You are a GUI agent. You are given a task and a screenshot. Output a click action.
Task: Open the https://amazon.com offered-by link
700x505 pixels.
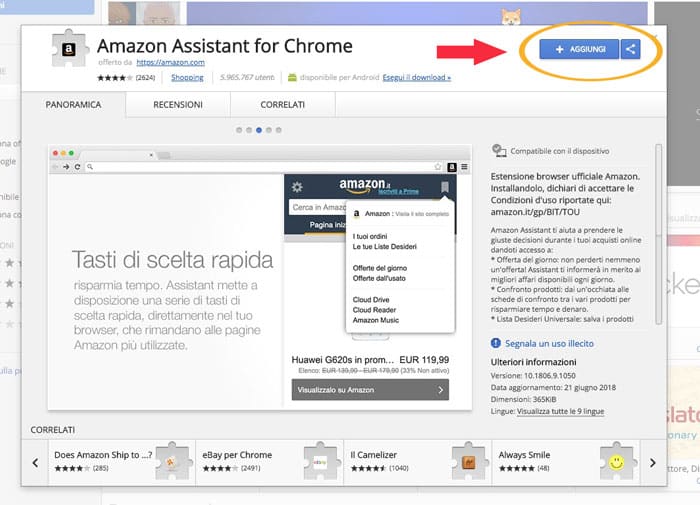click(x=171, y=63)
